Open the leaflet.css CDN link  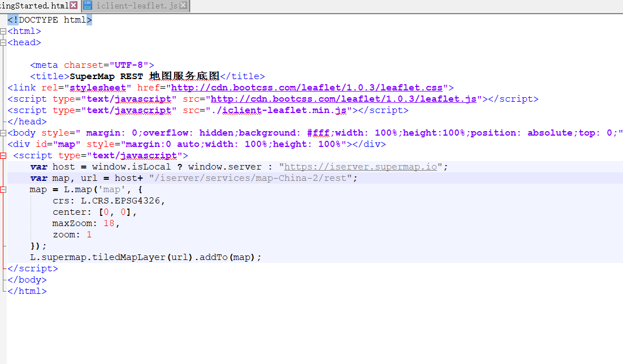307,88
